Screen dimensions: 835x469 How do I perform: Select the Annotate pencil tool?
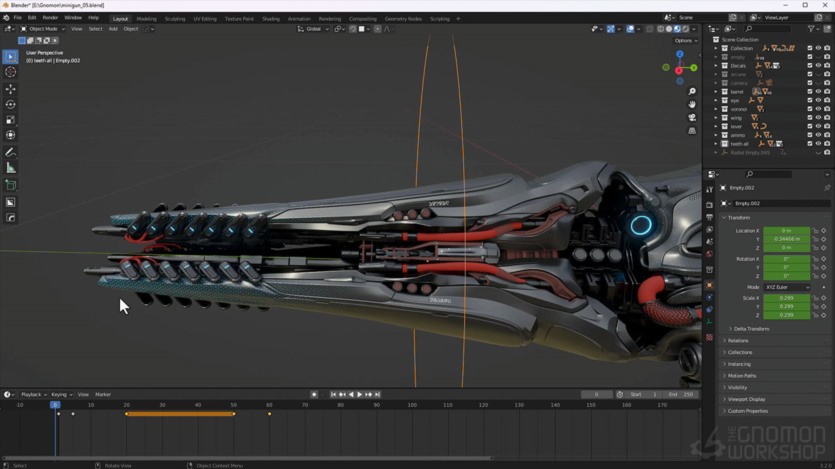point(11,153)
